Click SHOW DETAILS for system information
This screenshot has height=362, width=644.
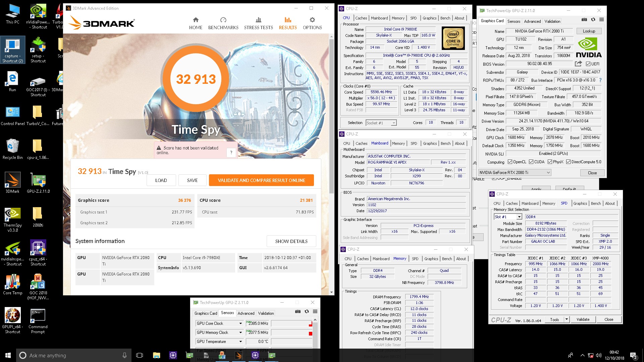(291, 241)
